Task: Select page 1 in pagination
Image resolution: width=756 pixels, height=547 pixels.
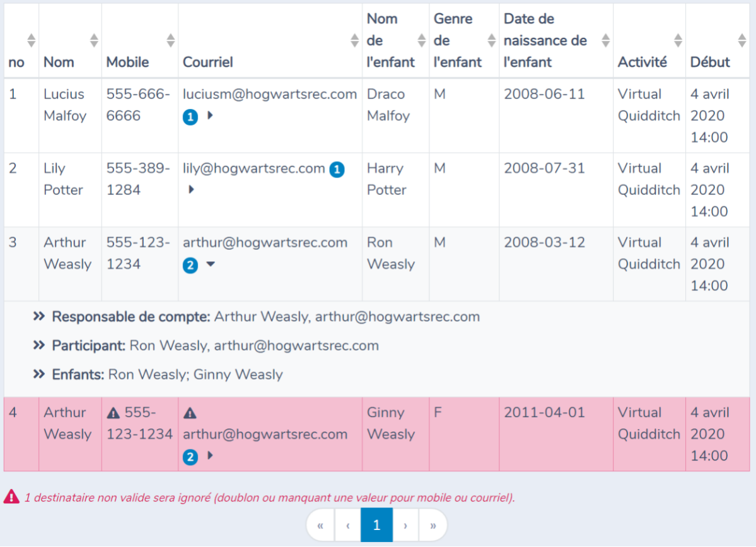Action: pyautogui.click(x=376, y=526)
